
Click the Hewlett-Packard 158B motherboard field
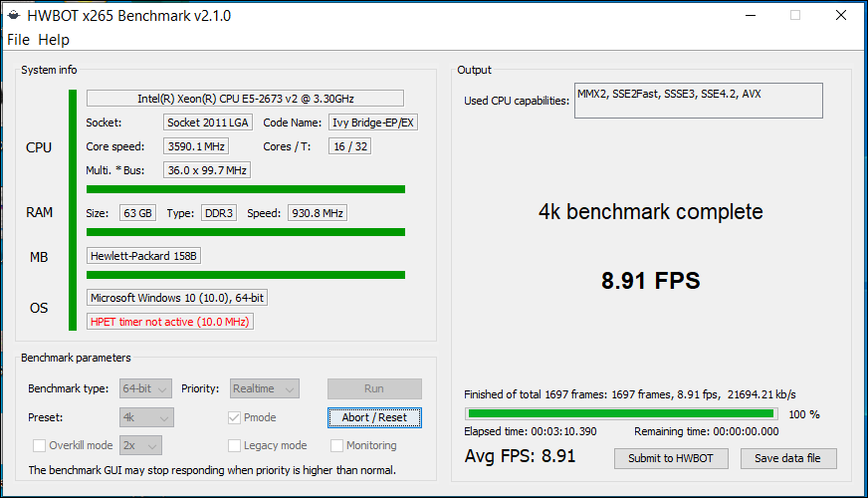pyautogui.click(x=144, y=256)
